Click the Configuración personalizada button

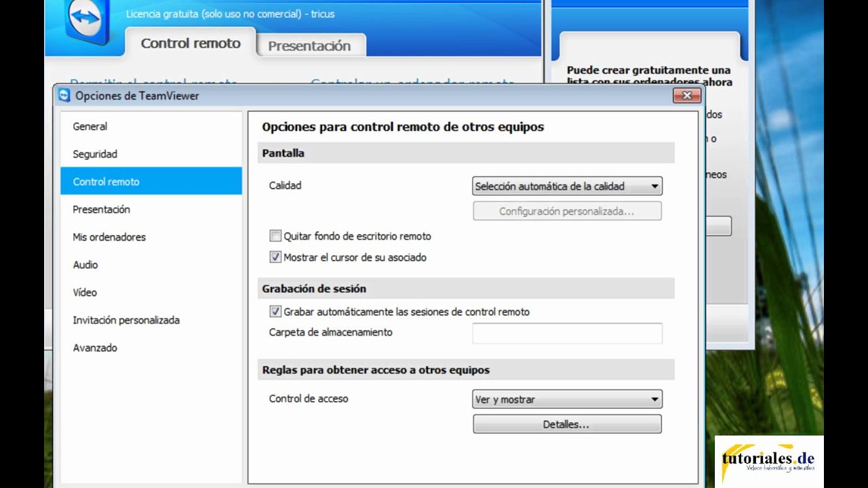tap(567, 211)
